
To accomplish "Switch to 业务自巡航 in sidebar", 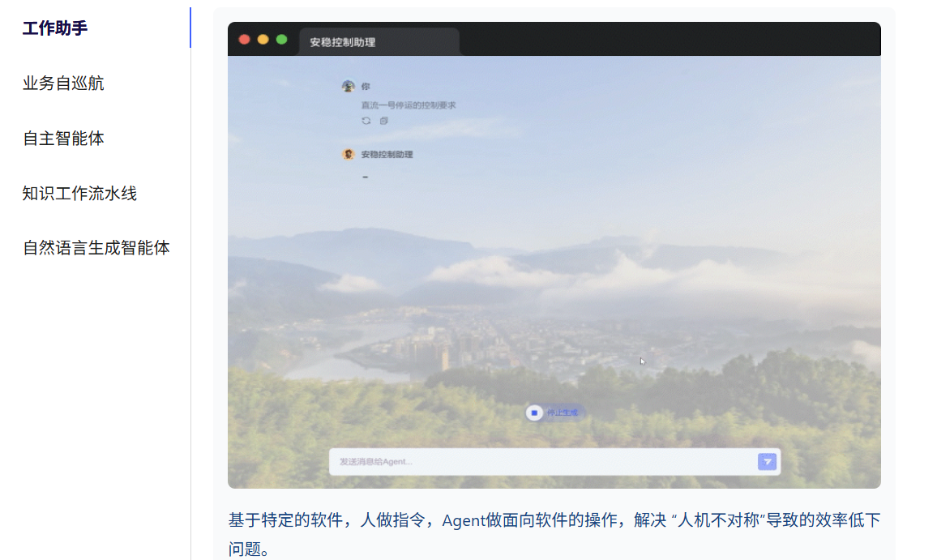I will click(x=63, y=83).
